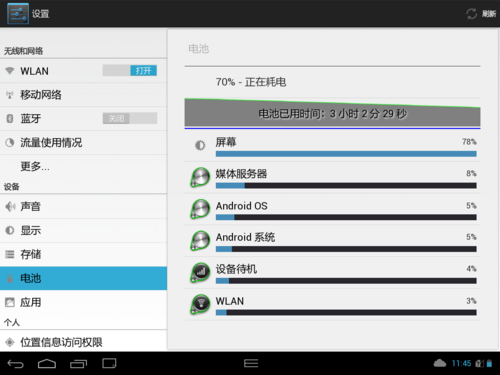Click the 屏幕 screen brightness icon
This screenshot has height=375, width=500.
tap(200, 146)
